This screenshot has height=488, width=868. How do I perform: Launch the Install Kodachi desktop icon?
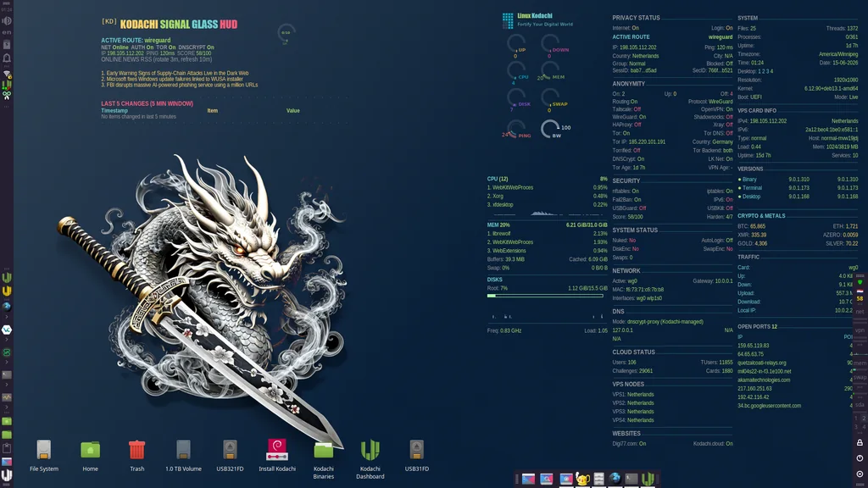coord(277,450)
